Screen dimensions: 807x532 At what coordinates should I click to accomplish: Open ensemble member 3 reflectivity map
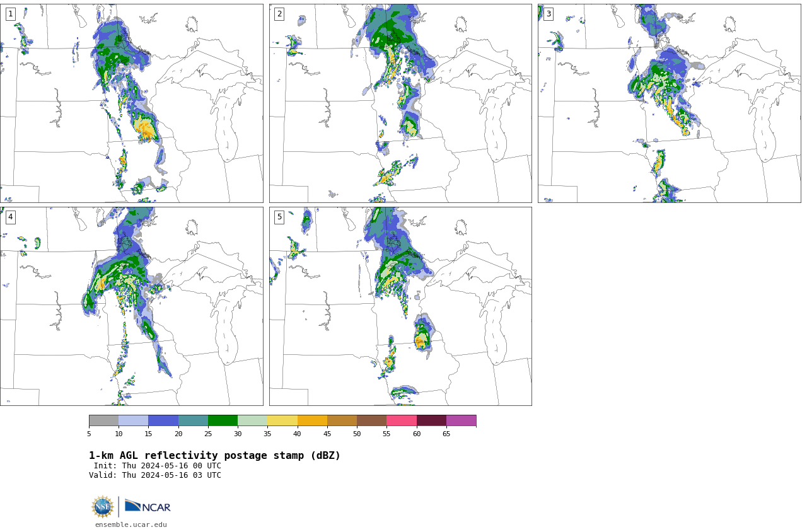[669, 103]
